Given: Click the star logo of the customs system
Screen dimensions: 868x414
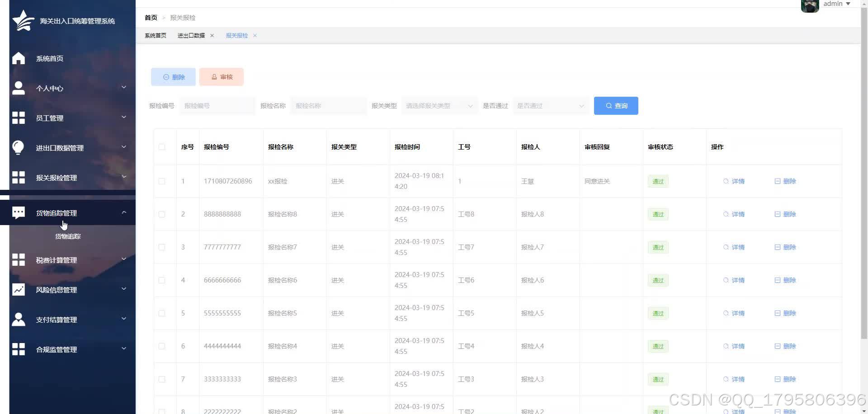Looking at the screenshot, I should point(23,20).
